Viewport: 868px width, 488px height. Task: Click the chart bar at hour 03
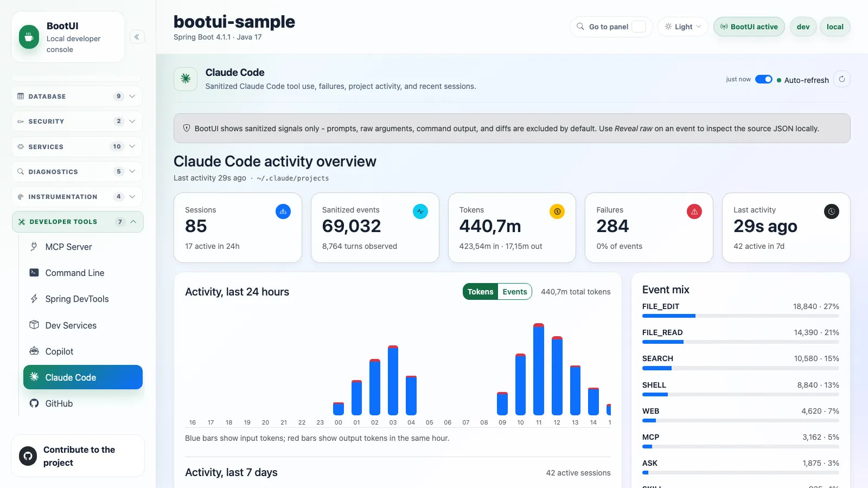coord(393,380)
